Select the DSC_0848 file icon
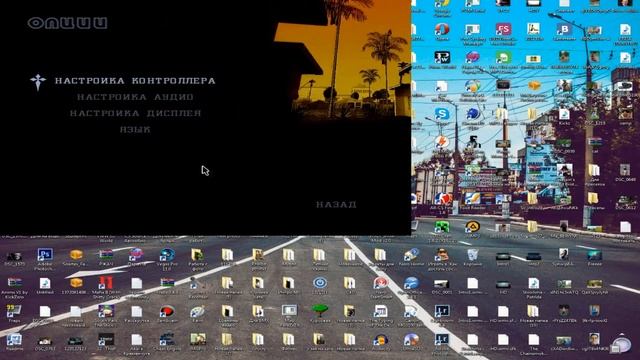This screenshot has height=360, width=640. click(x=625, y=173)
